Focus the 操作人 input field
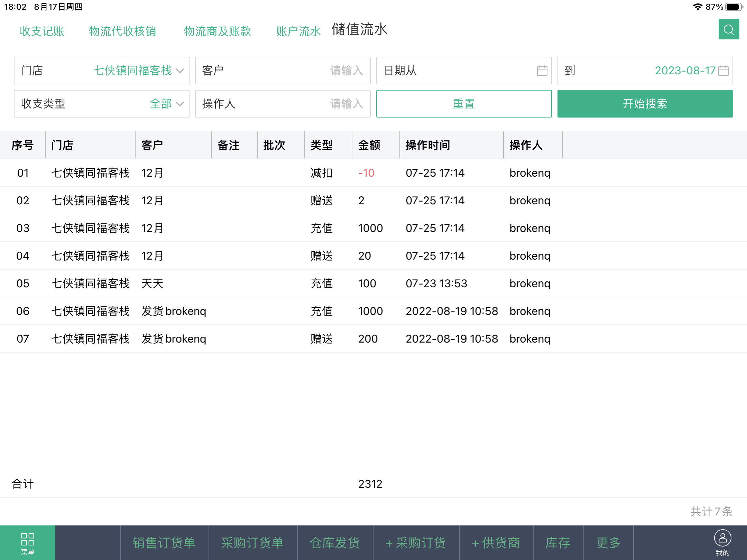The image size is (747, 560). pos(283,104)
